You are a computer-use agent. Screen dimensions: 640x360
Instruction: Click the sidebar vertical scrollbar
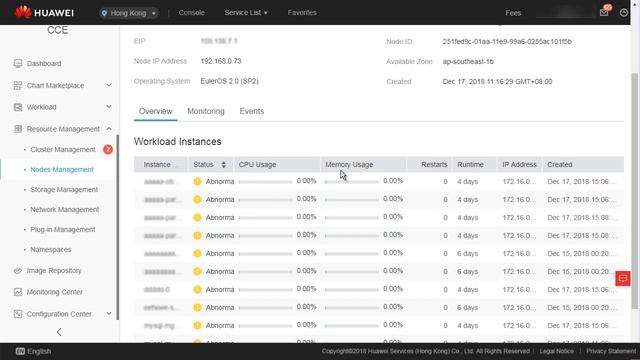(118, 227)
